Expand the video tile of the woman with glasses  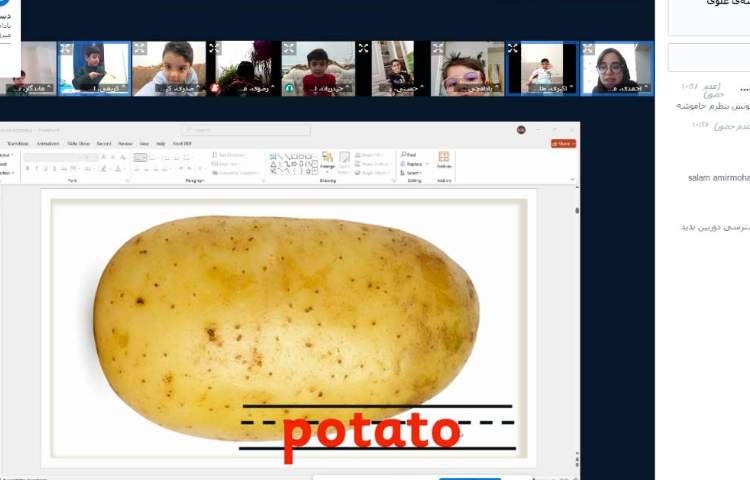[588, 48]
